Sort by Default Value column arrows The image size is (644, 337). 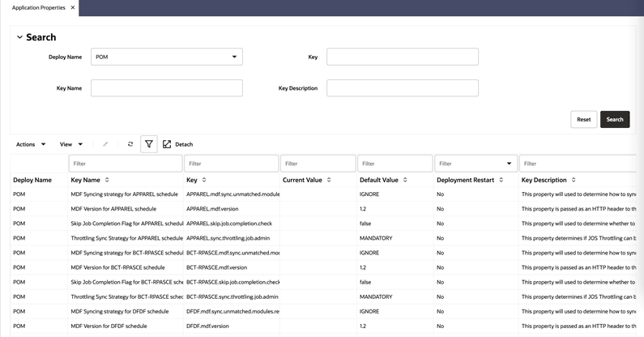coord(405,180)
